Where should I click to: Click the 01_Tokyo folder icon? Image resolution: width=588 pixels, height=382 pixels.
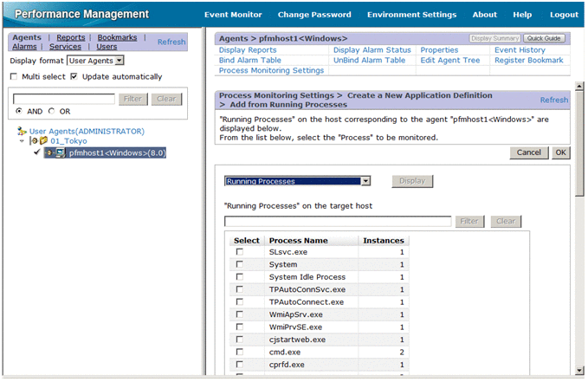[42, 141]
